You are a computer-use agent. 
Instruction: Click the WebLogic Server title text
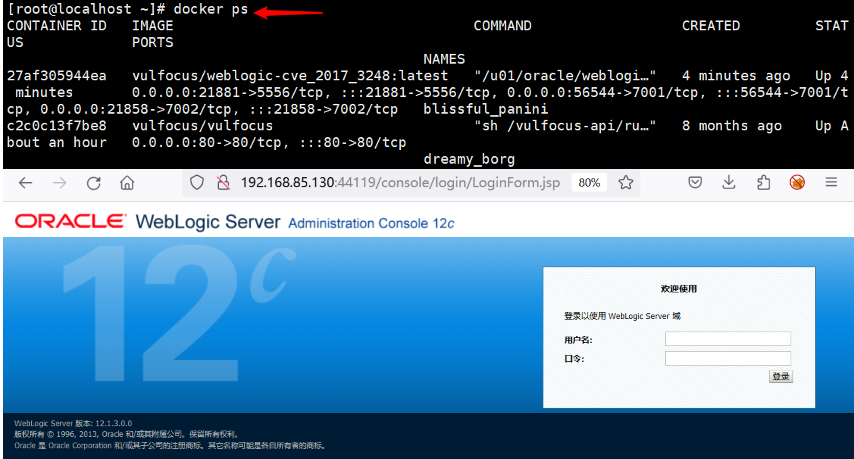click(208, 222)
